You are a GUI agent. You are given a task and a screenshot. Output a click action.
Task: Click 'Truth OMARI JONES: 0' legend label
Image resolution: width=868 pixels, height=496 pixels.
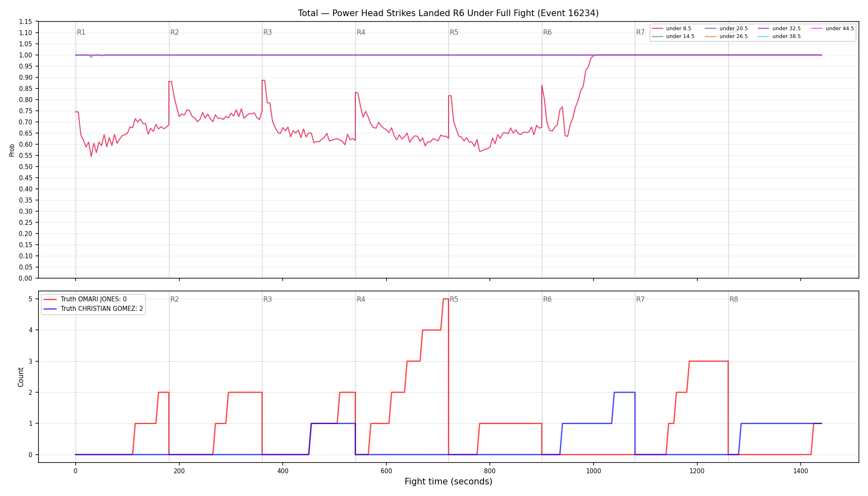(x=93, y=299)
